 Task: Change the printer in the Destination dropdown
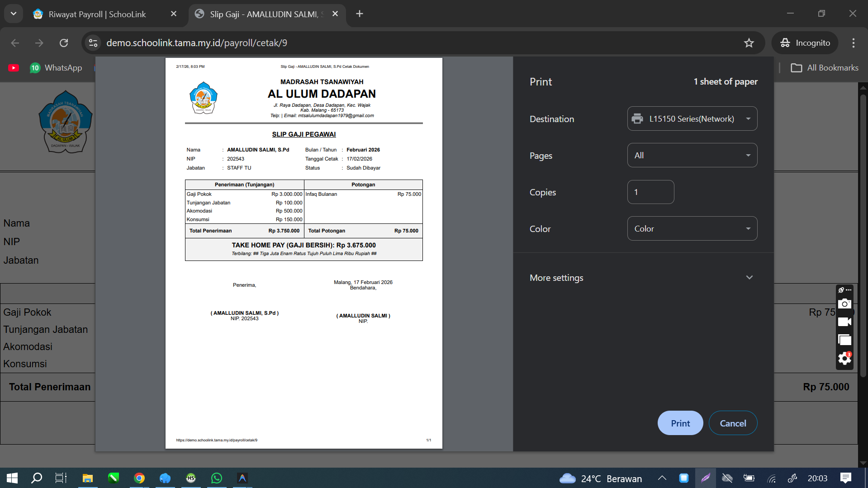(x=692, y=118)
